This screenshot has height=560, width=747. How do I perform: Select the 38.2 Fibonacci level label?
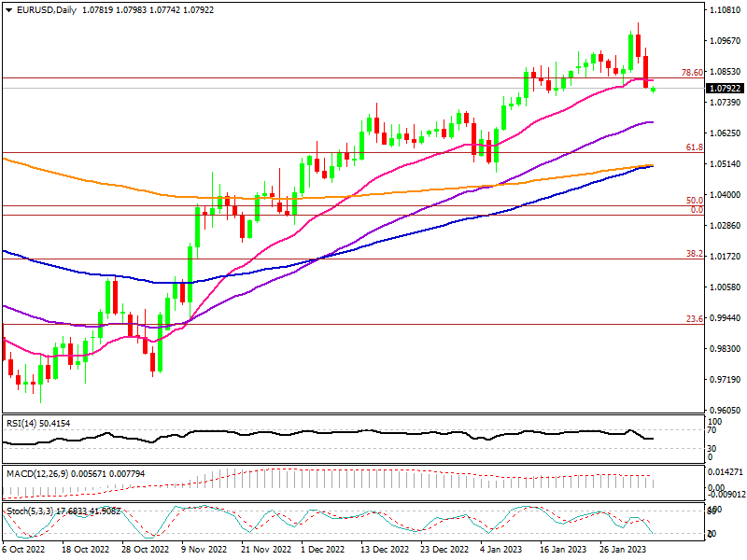(694, 254)
